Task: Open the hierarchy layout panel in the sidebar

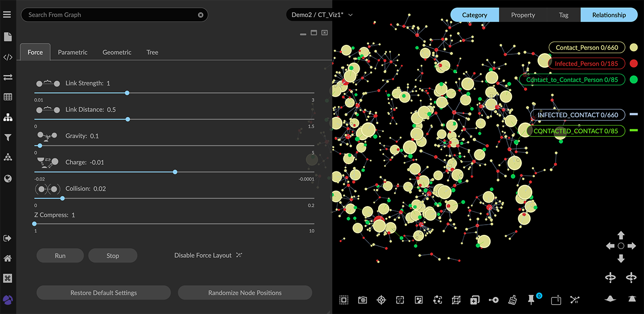Action: coord(8,118)
